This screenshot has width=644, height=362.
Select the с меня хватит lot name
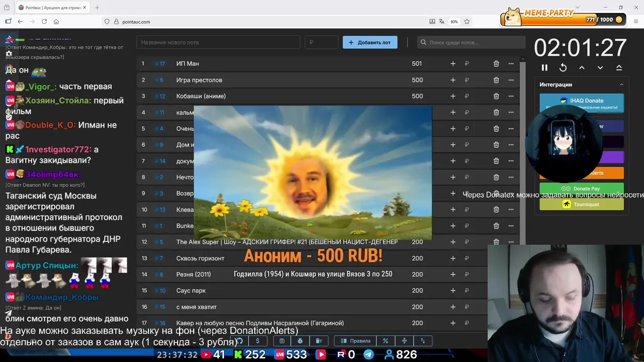click(x=196, y=307)
